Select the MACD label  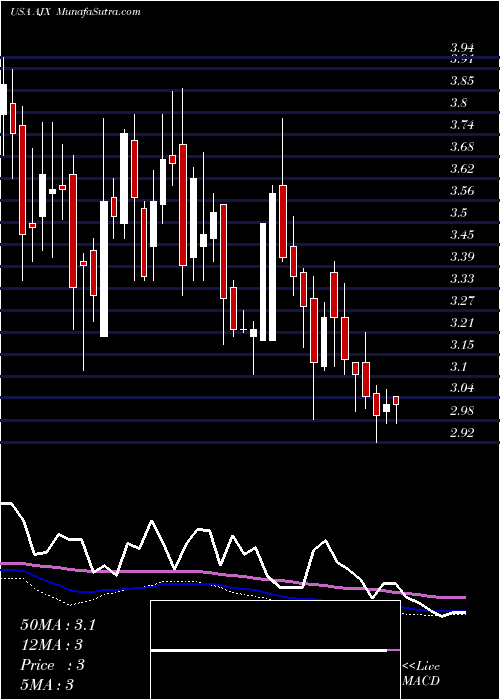point(421,681)
